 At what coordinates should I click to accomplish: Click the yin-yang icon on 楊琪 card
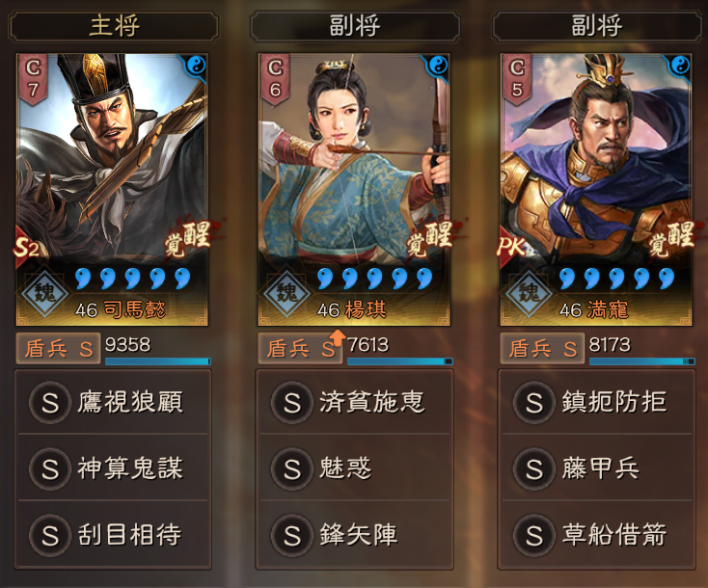click(x=438, y=66)
